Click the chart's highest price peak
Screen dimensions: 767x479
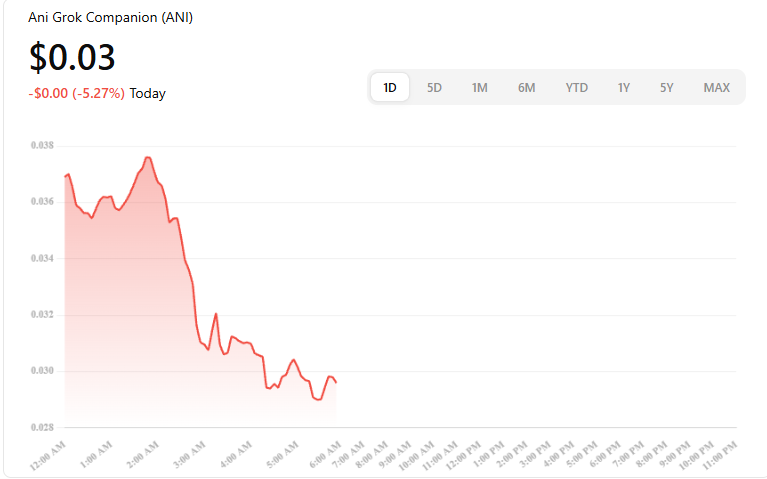pos(148,158)
